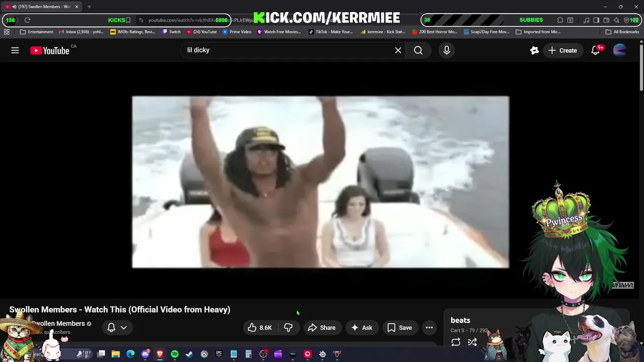The width and height of the screenshot is (644, 362).
Task: Open Spotify from the taskbar
Action: pyautogui.click(x=175, y=354)
